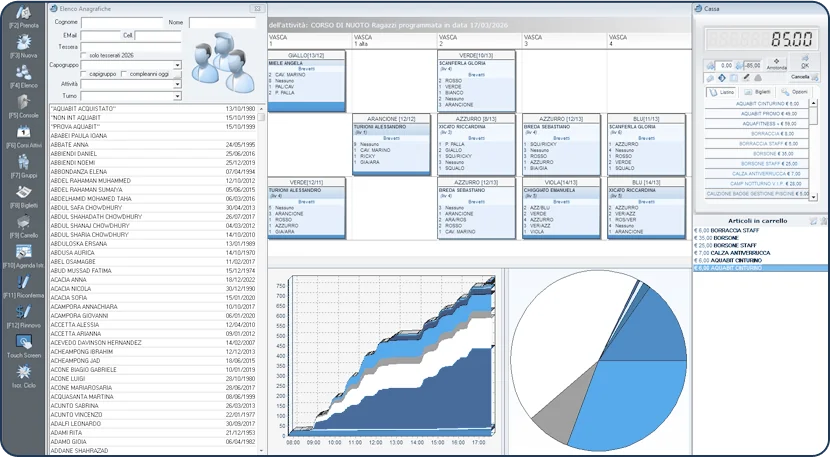Expand the Capogruppo dropdown
This screenshot has height=457, width=830.
point(177,65)
